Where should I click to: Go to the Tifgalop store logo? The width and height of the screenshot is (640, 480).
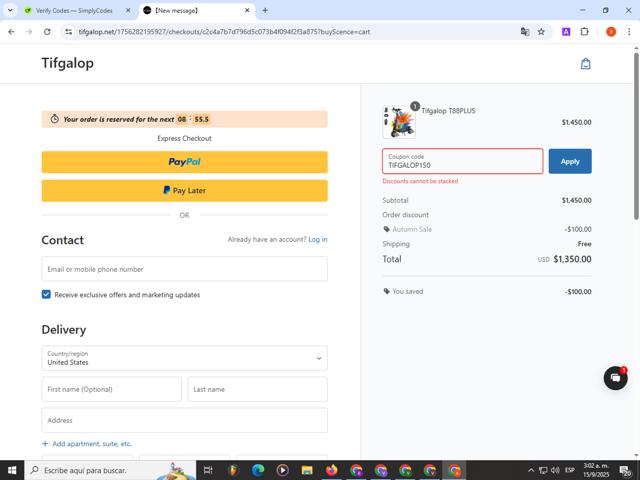(68, 63)
